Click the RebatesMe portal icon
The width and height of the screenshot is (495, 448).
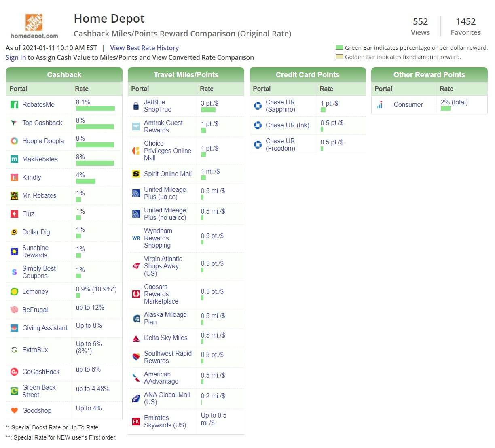point(14,104)
